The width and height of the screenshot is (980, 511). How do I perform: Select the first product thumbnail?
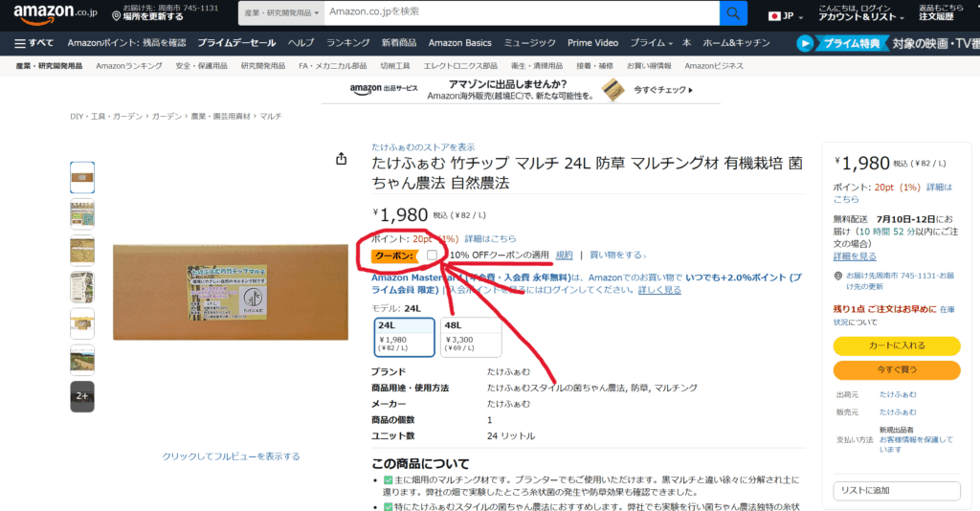pos(82,177)
